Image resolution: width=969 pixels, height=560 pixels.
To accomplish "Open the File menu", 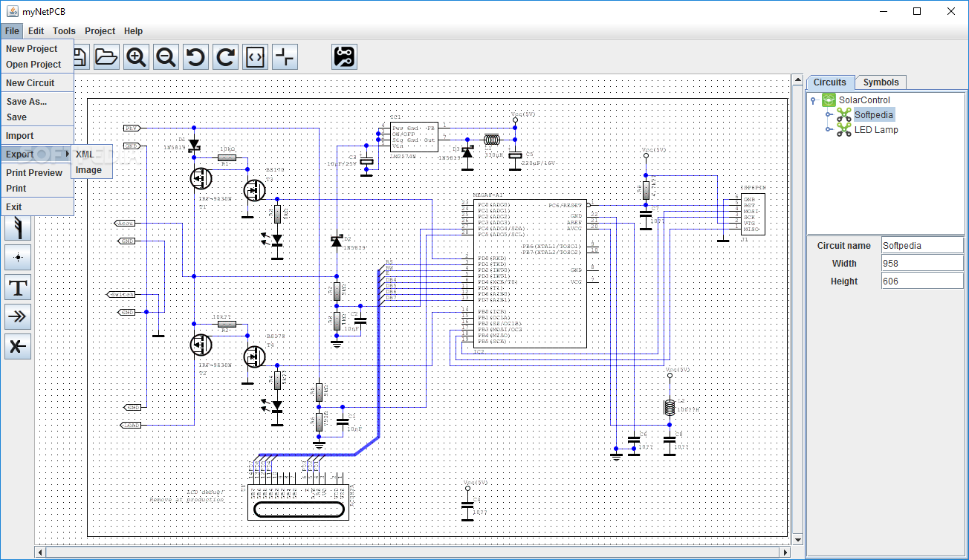I will point(12,31).
